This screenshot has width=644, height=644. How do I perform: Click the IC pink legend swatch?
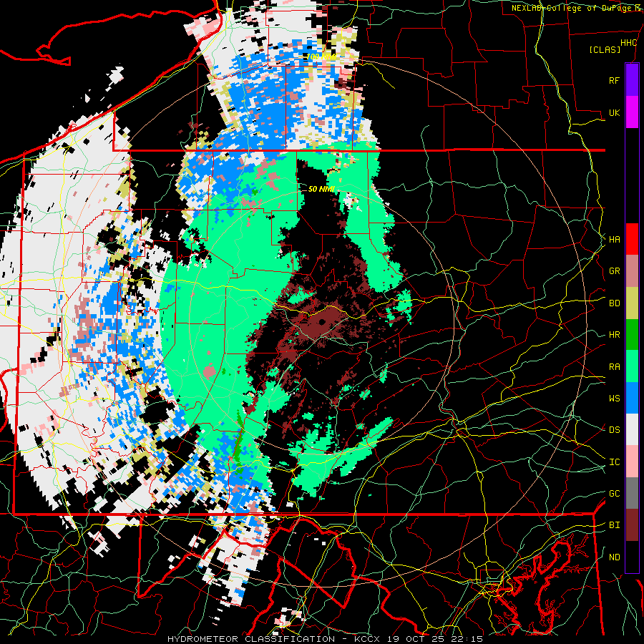point(632,462)
